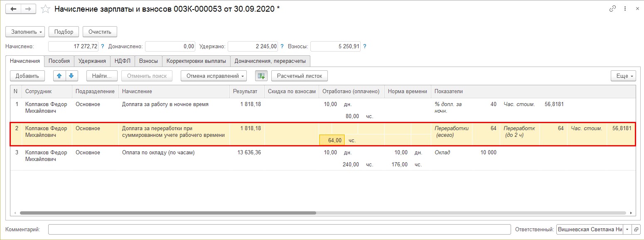Viewport: 644px width, 240px height.
Task: Add document to favorites with star icon
Action: pos(46,9)
